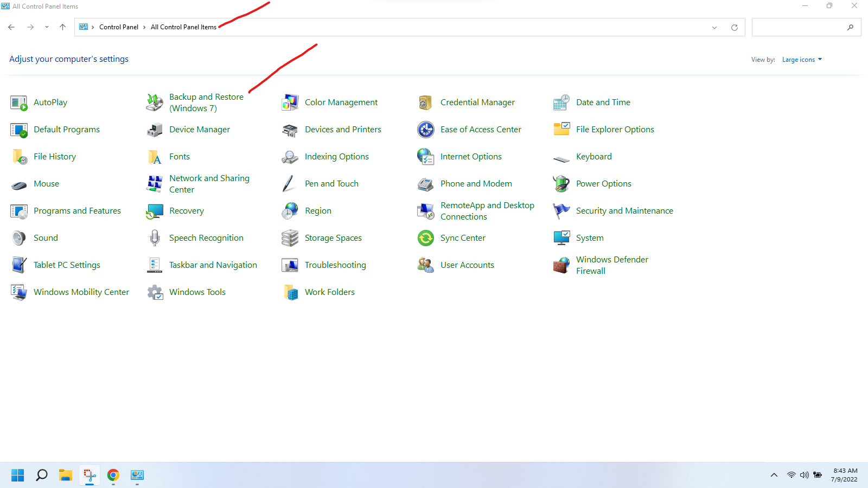Open taskbar Search
The width and height of the screenshot is (868, 488).
pos(42,476)
